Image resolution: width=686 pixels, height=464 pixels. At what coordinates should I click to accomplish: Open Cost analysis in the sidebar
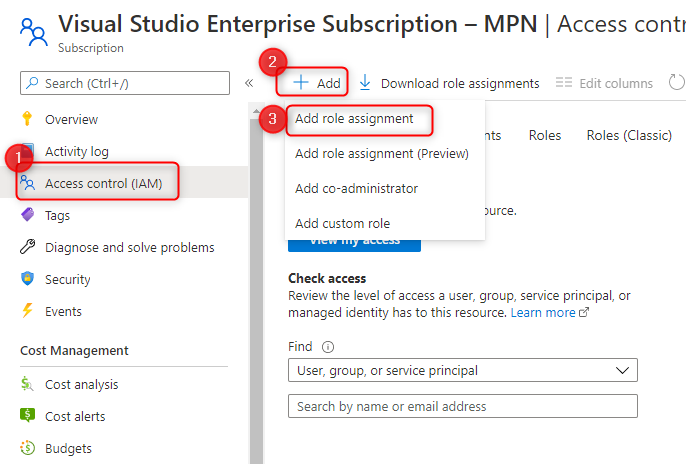coord(81,384)
